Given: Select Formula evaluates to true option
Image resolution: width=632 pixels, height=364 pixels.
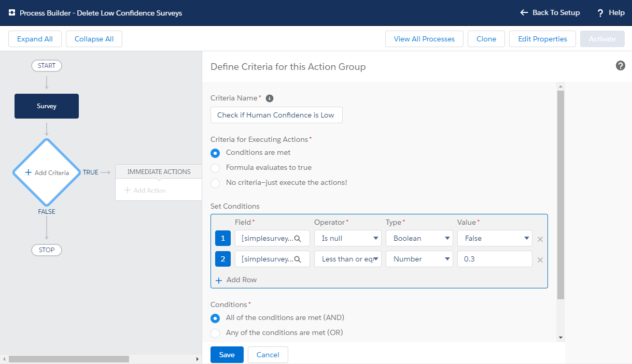Looking at the screenshot, I should [215, 168].
